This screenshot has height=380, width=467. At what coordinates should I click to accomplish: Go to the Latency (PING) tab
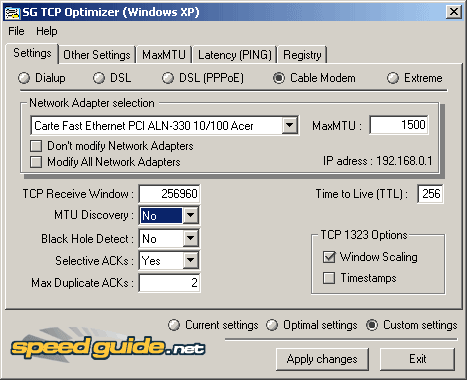pyautogui.click(x=235, y=55)
